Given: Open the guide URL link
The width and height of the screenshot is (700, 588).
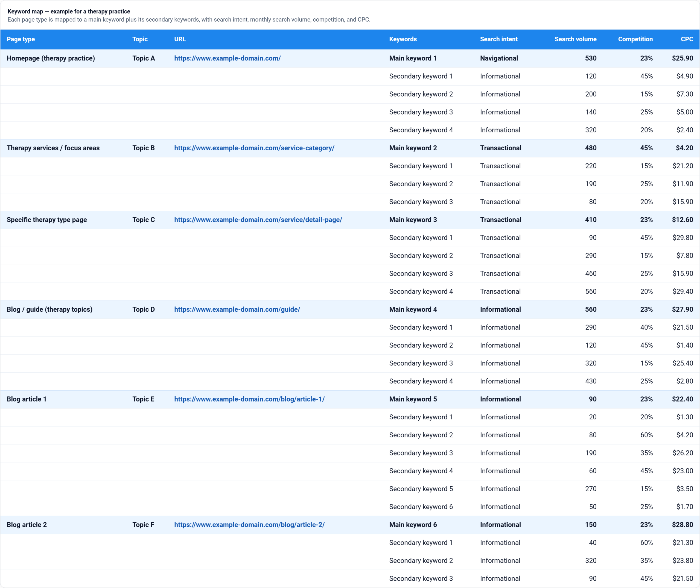Looking at the screenshot, I should click(x=237, y=309).
